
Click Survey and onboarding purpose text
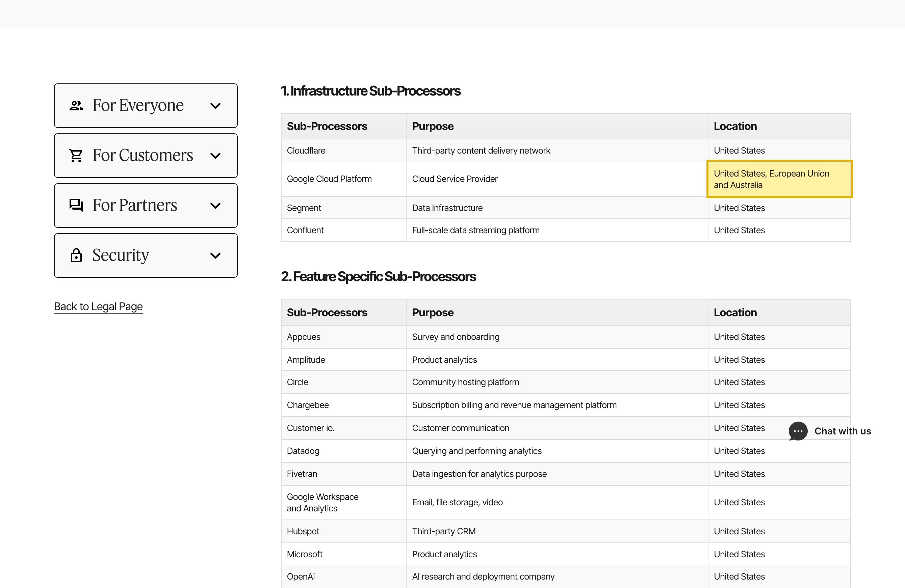pyautogui.click(x=456, y=337)
